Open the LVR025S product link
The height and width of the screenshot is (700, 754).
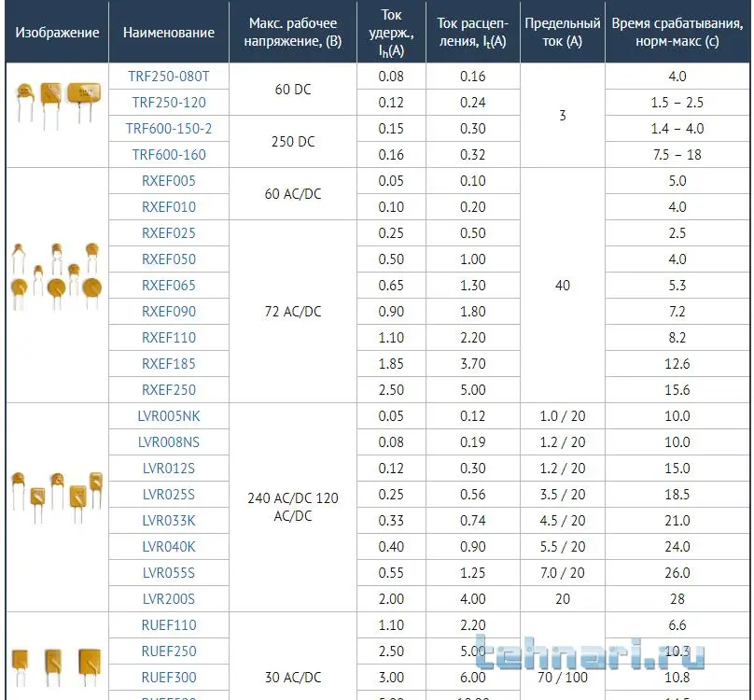click(x=169, y=495)
